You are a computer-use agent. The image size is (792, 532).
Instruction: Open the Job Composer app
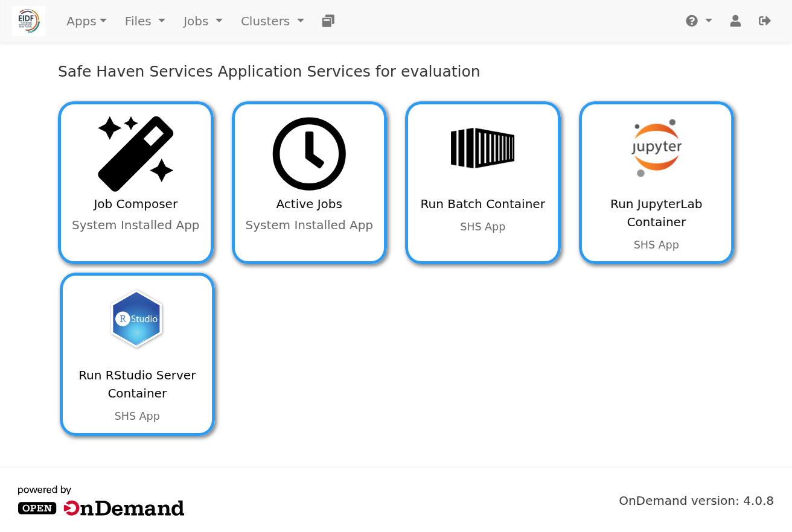(135, 181)
